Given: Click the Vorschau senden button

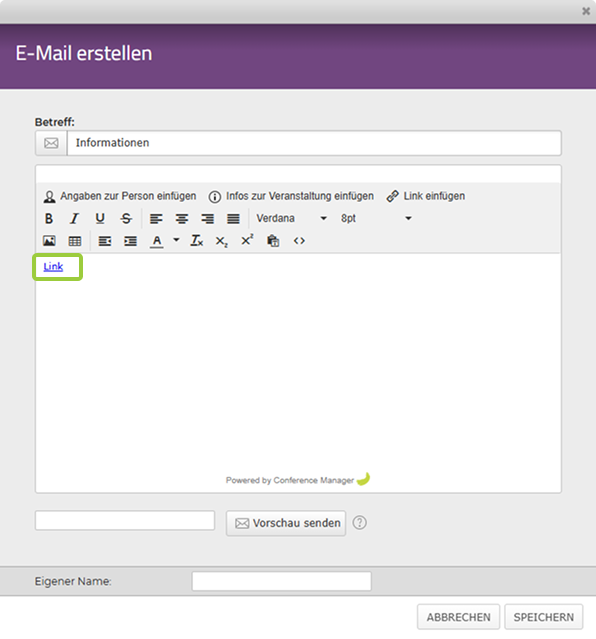Looking at the screenshot, I should [x=286, y=523].
